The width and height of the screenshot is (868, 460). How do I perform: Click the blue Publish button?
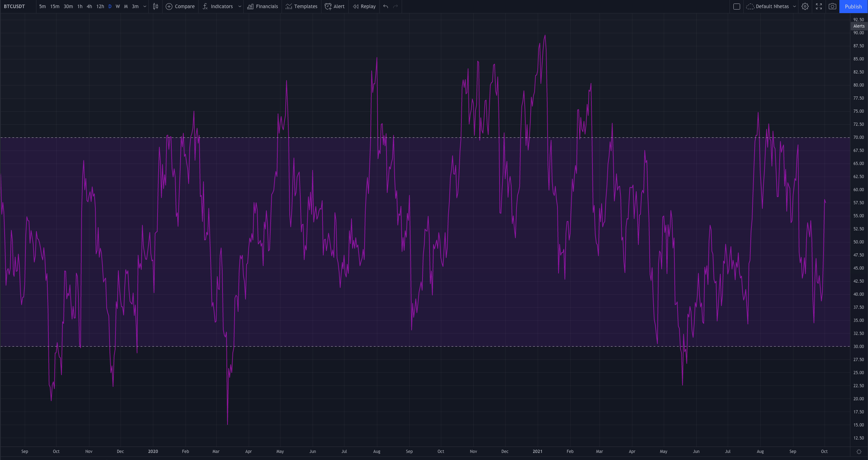[853, 6]
